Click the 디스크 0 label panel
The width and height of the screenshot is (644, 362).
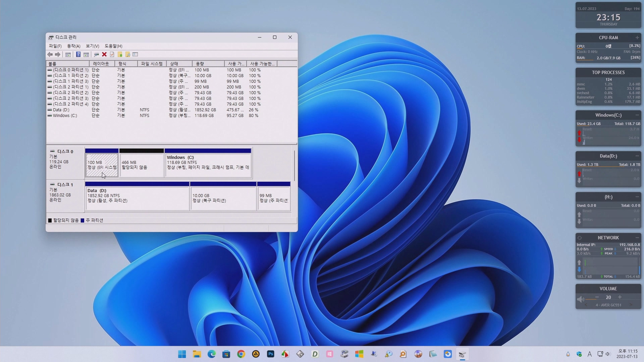tap(65, 163)
